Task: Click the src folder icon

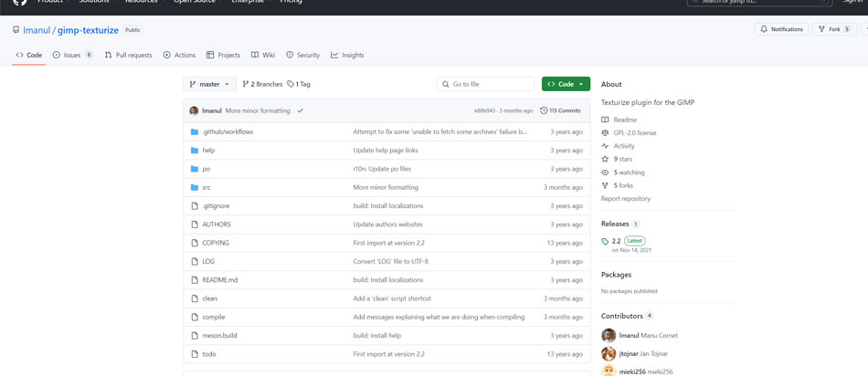Action: click(195, 187)
